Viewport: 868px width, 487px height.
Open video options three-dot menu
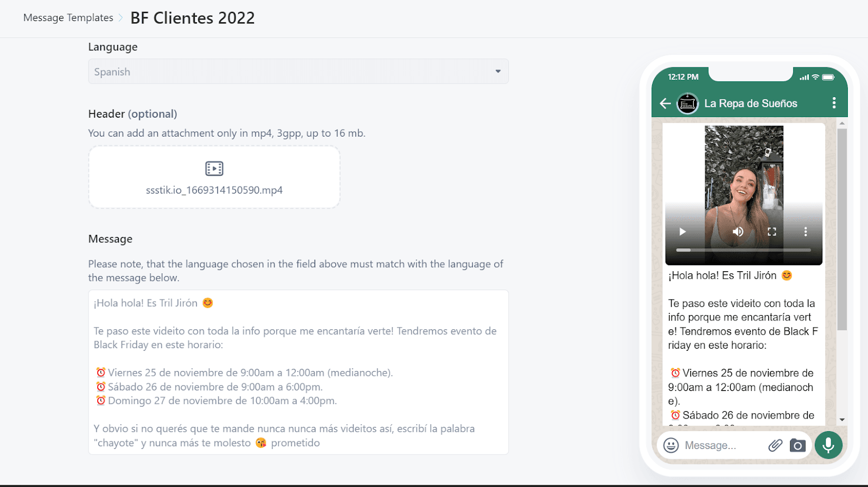(x=806, y=232)
